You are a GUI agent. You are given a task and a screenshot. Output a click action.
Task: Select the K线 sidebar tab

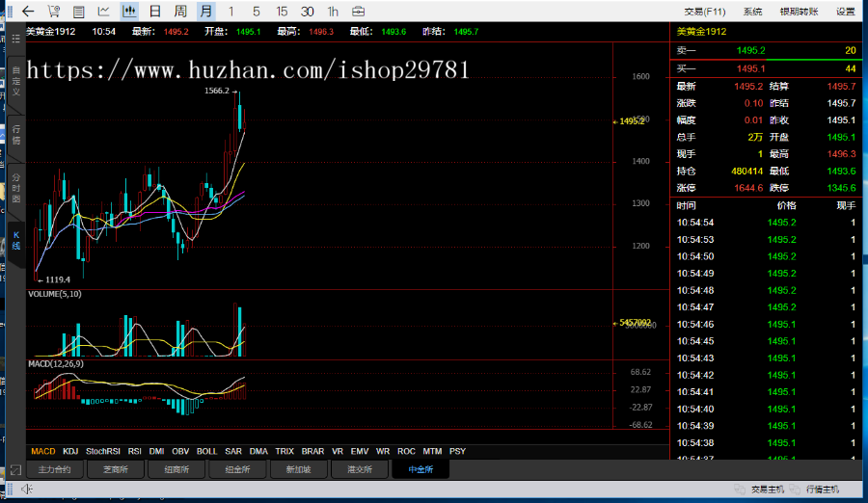coord(16,240)
